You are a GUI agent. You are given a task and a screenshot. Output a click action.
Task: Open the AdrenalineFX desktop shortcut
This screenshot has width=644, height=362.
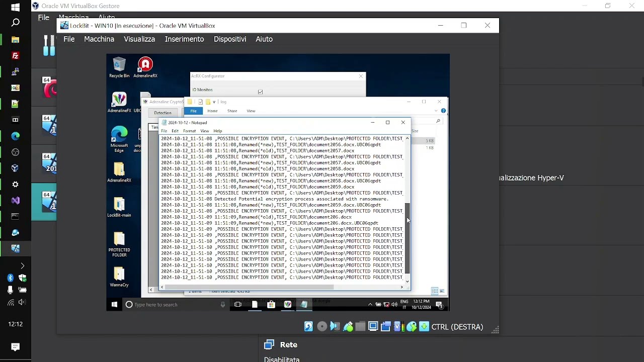point(119,102)
